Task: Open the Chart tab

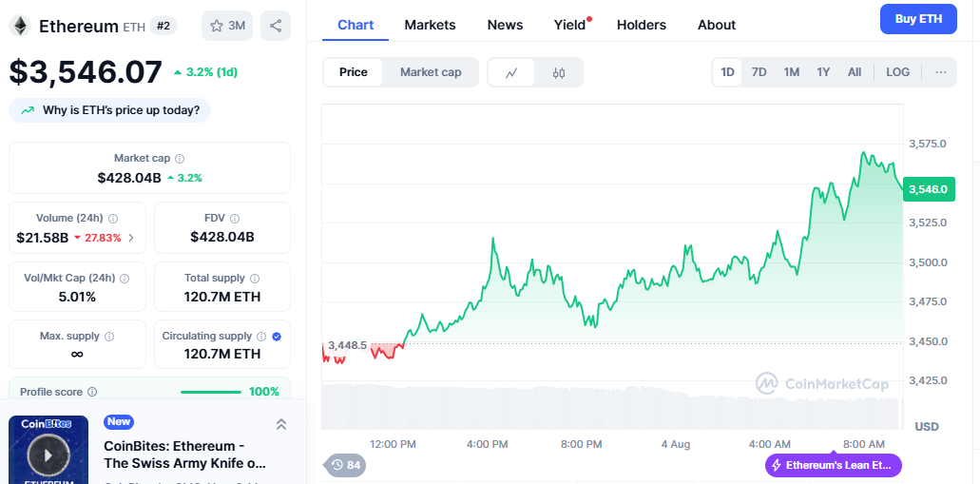Action: [x=355, y=25]
